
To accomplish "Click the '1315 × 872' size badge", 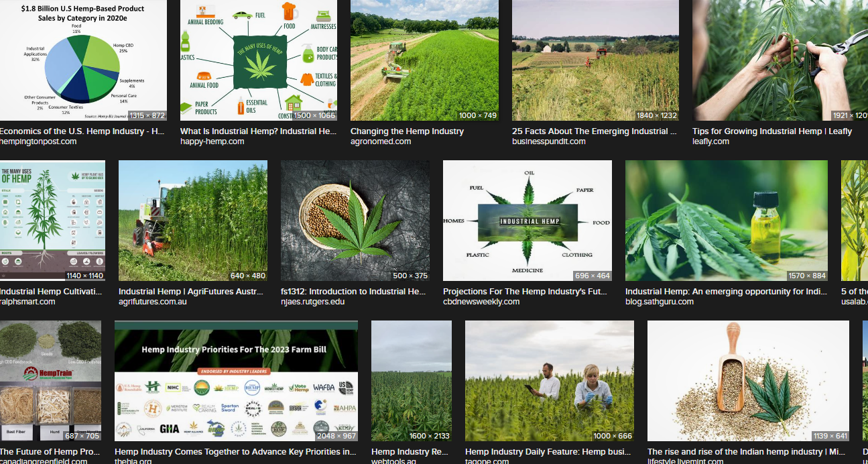I will coord(147,115).
